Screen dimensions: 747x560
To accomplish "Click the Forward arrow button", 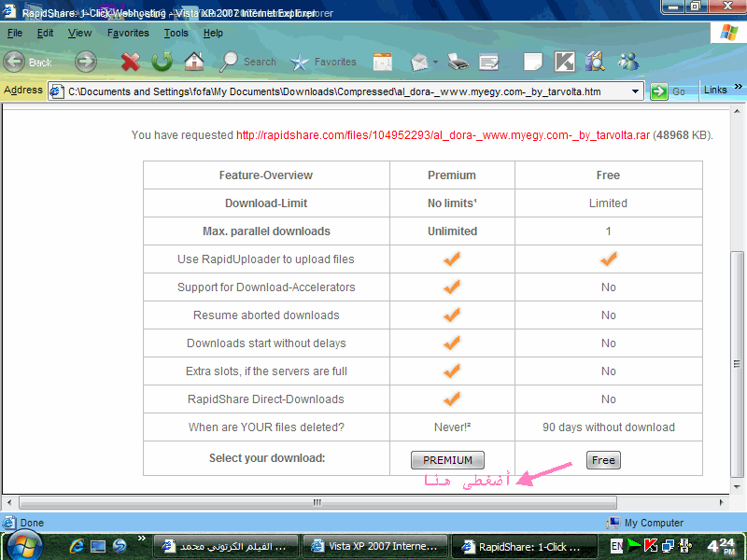I will pos(86,62).
